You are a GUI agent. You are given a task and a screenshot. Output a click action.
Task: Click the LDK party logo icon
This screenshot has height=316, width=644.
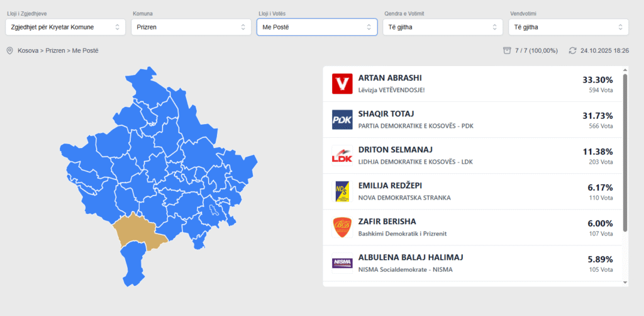[342, 155]
